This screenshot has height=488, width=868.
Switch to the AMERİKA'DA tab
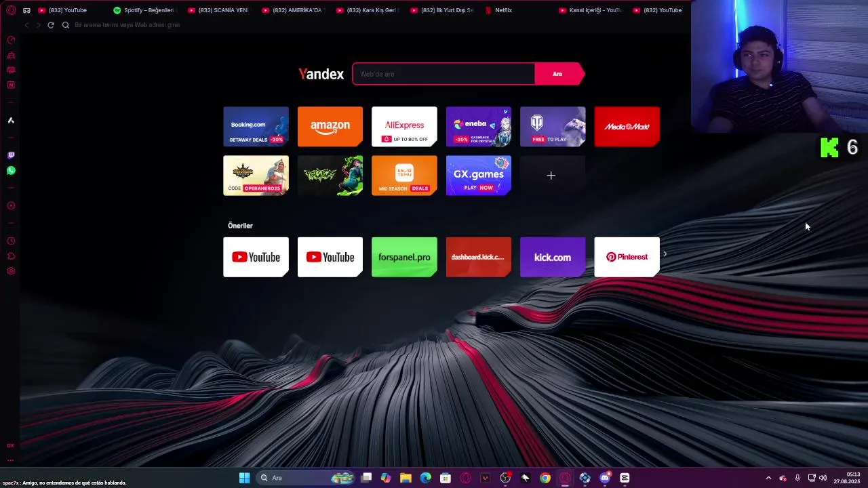(x=292, y=10)
